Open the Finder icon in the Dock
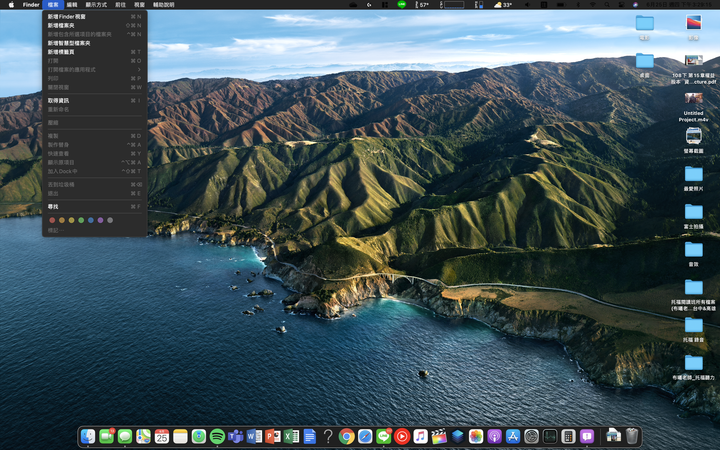Image resolution: width=720 pixels, height=450 pixels. point(88,437)
